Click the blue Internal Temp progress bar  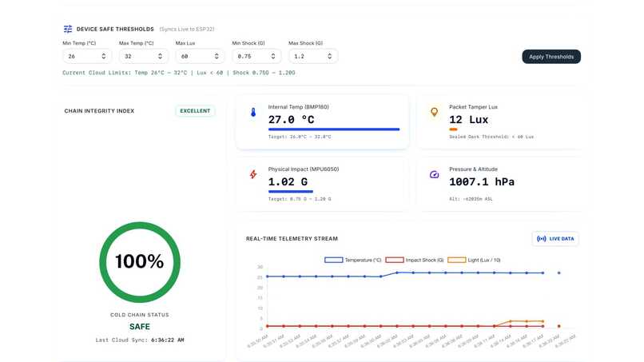pyautogui.click(x=334, y=129)
